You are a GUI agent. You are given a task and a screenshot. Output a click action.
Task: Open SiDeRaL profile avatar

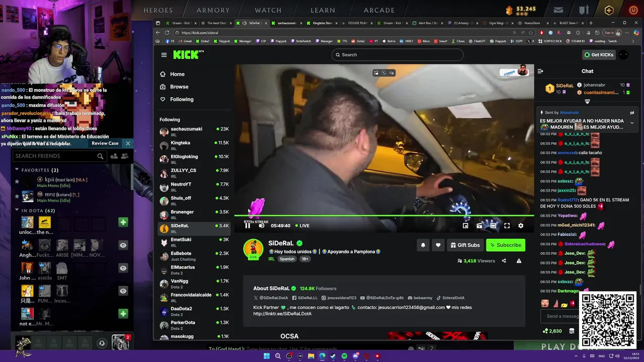(x=253, y=249)
